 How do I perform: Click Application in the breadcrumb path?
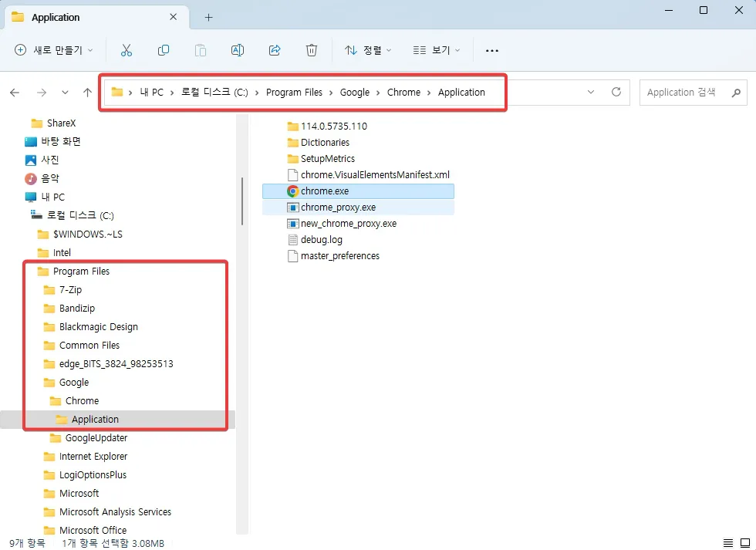click(461, 92)
